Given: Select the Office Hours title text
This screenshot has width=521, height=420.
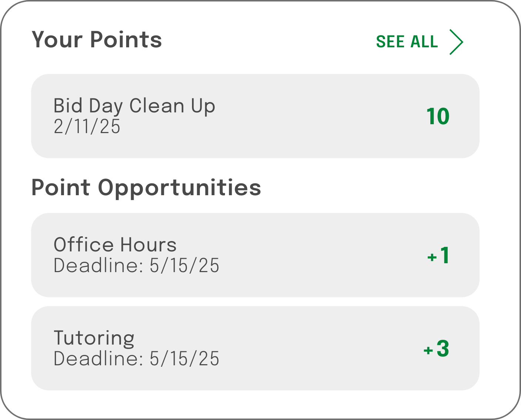Looking at the screenshot, I should tap(115, 245).
